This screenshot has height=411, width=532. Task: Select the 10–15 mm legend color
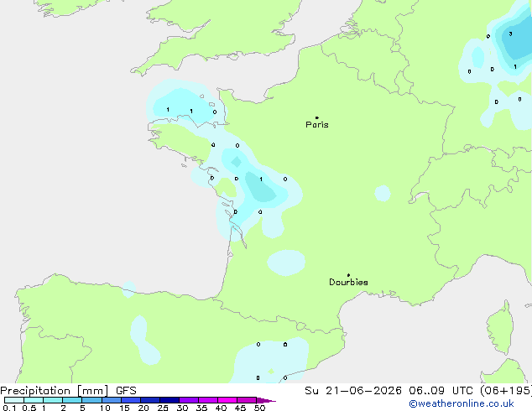point(112,400)
